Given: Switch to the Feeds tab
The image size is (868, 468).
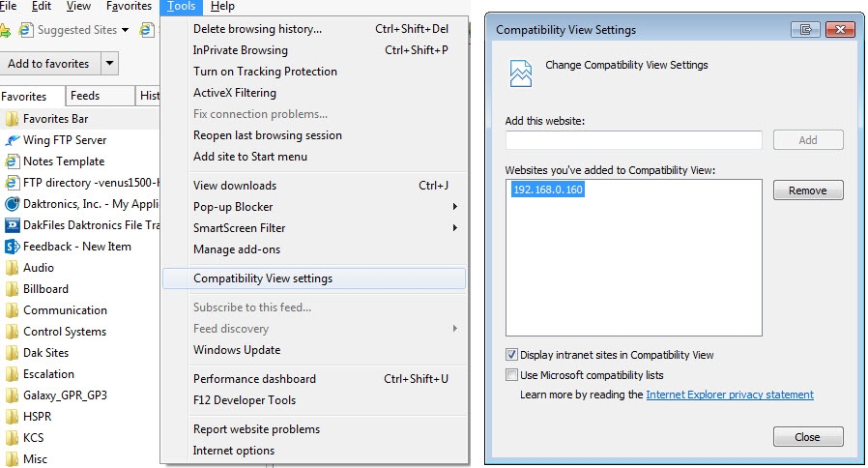Looking at the screenshot, I should (x=85, y=96).
